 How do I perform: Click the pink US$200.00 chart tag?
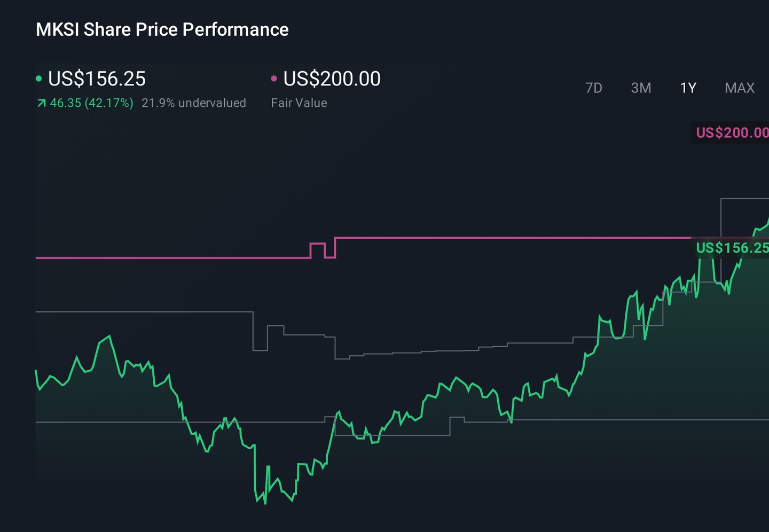[x=731, y=132]
